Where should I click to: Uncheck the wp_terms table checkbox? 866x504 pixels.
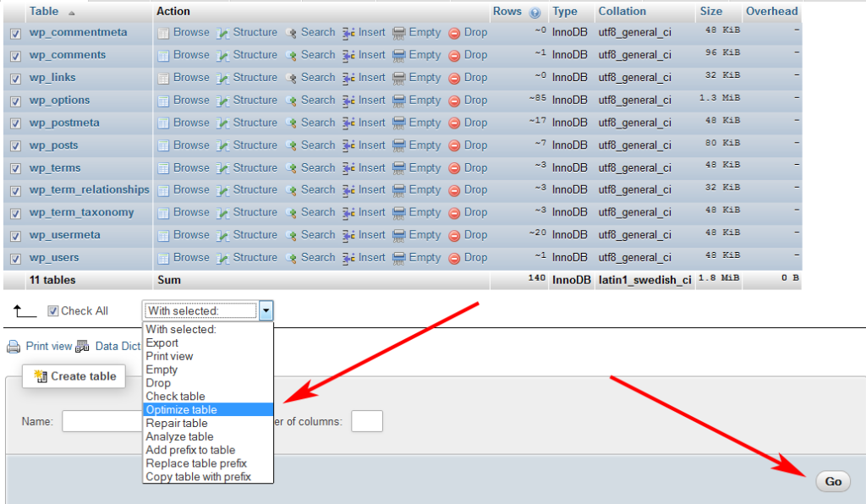(x=15, y=169)
